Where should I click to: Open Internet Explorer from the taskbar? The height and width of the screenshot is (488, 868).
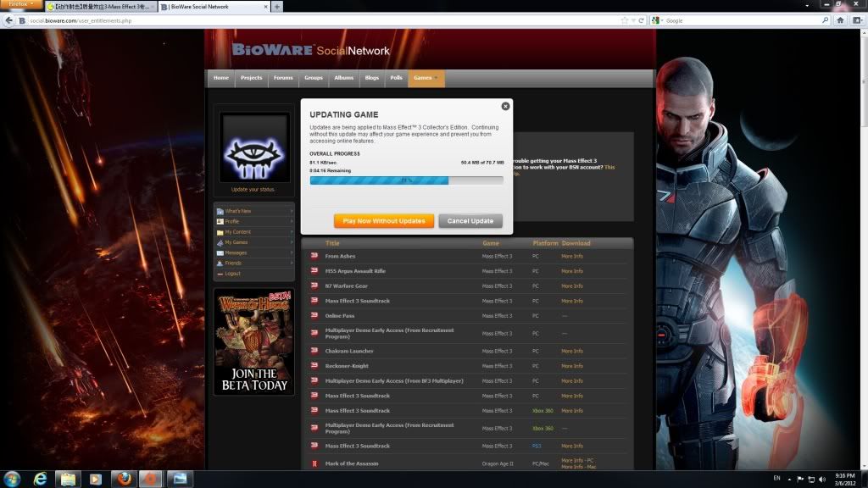click(x=39, y=479)
